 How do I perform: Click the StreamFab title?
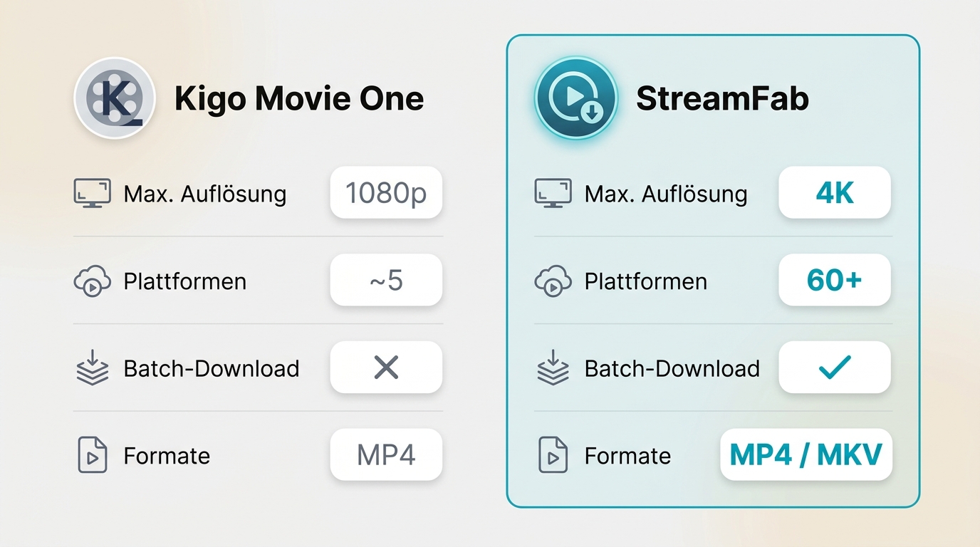(723, 98)
